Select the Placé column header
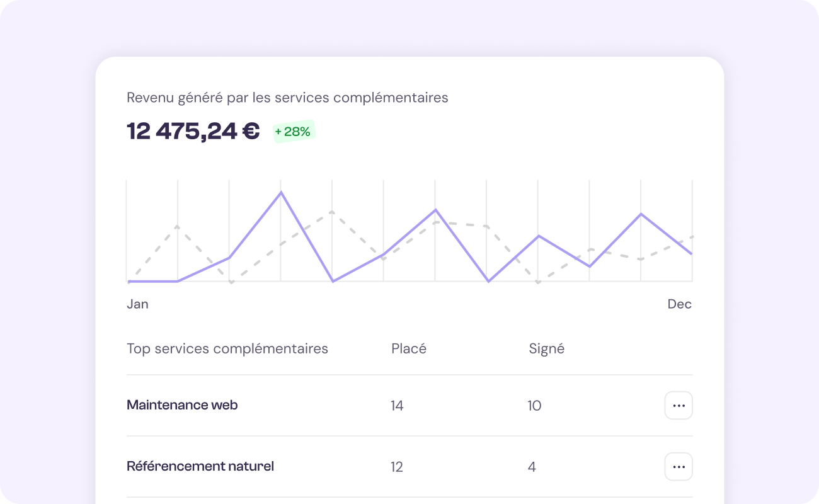 (409, 348)
